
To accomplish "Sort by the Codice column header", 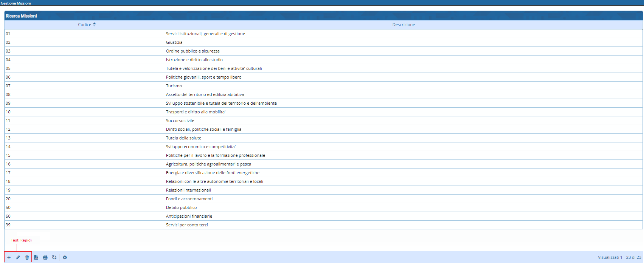I will click(x=84, y=25).
